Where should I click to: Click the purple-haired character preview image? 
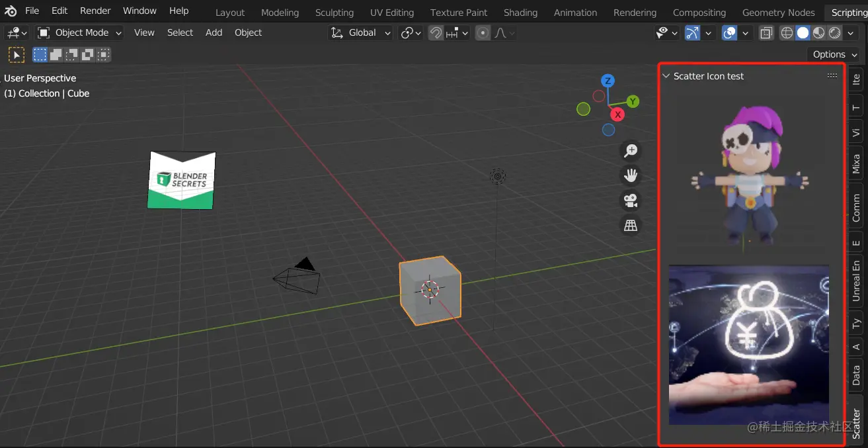(749, 176)
